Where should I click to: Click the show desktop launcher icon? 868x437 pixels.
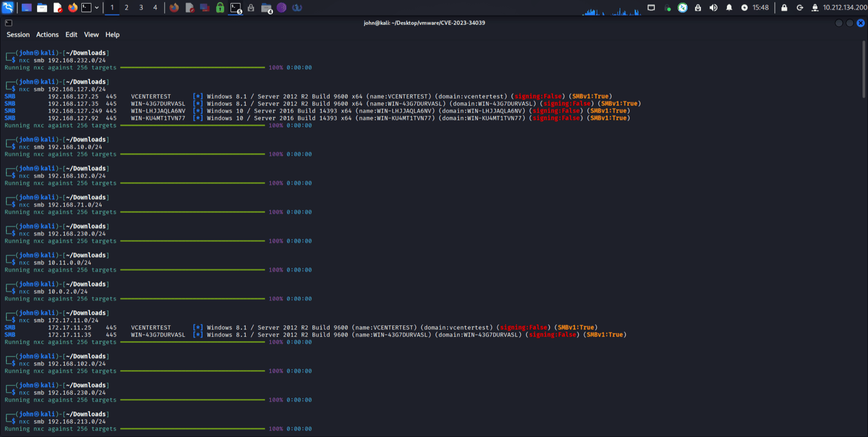[x=26, y=8]
